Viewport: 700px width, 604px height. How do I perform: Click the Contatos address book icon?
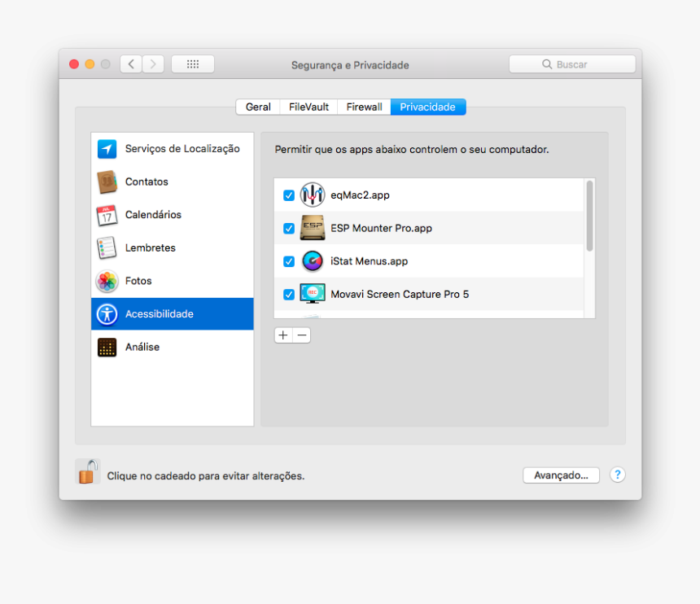[107, 182]
